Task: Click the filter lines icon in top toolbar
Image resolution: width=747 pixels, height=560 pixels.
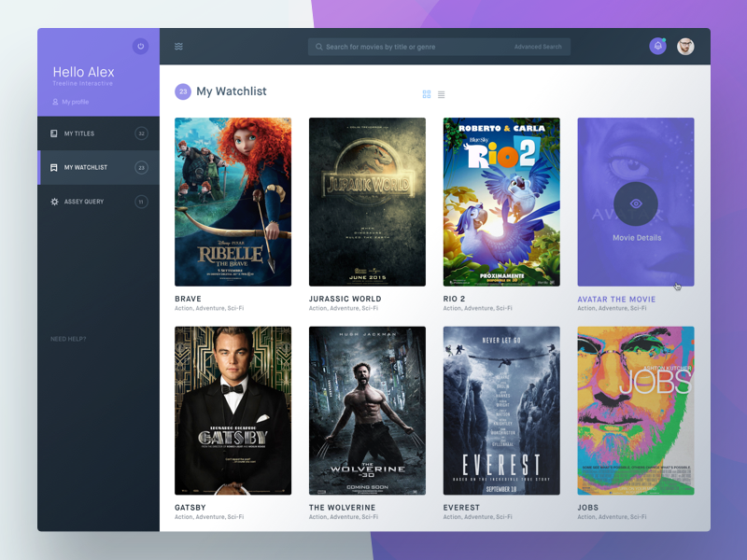Action: pyautogui.click(x=178, y=46)
